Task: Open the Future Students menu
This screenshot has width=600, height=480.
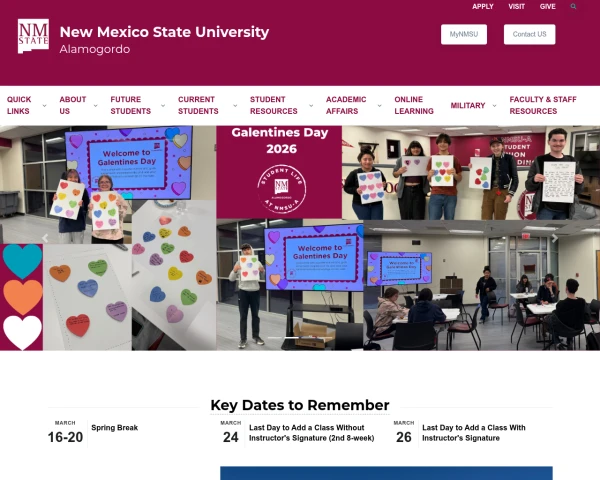Action: point(130,105)
